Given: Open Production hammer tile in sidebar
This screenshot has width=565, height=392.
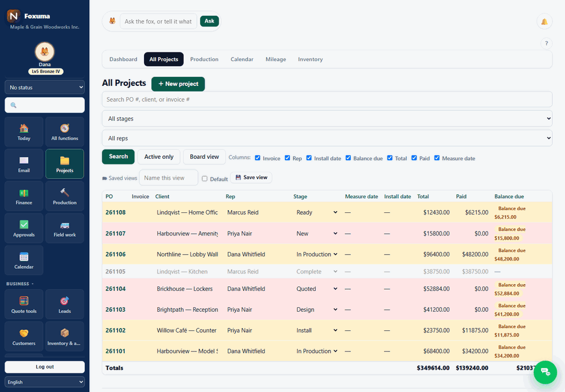Looking at the screenshot, I should click(x=65, y=196).
